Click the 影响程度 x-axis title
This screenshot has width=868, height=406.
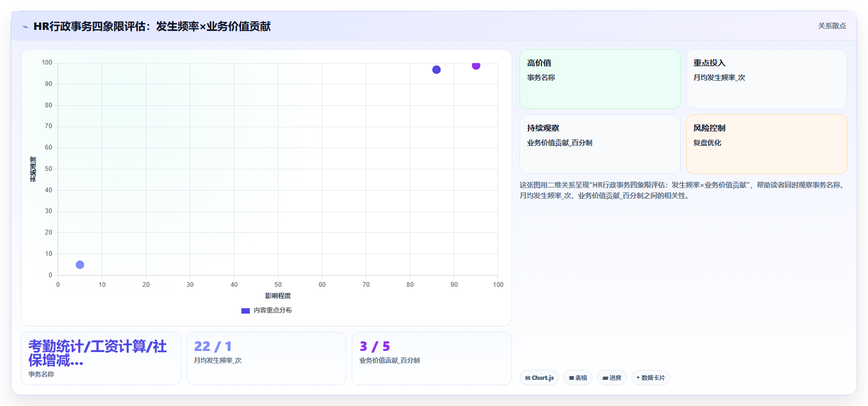point(278,296)
